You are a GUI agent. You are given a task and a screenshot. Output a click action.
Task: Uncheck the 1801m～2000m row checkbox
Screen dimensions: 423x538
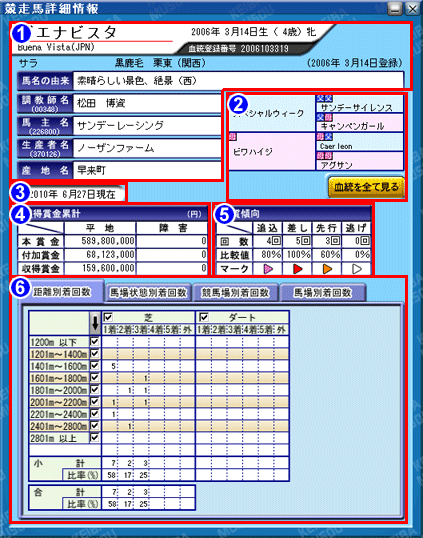[x=94, y=389]
